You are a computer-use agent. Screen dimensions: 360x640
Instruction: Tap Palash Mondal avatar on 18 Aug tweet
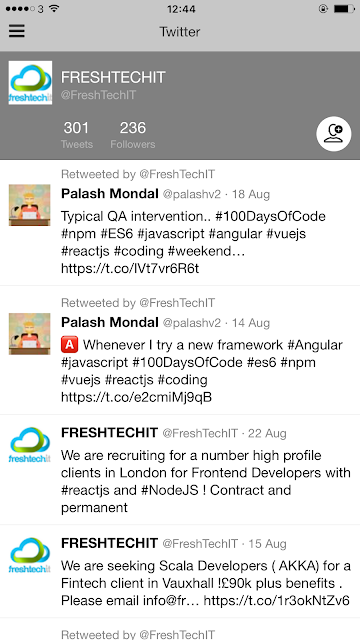tap(29, 205)
